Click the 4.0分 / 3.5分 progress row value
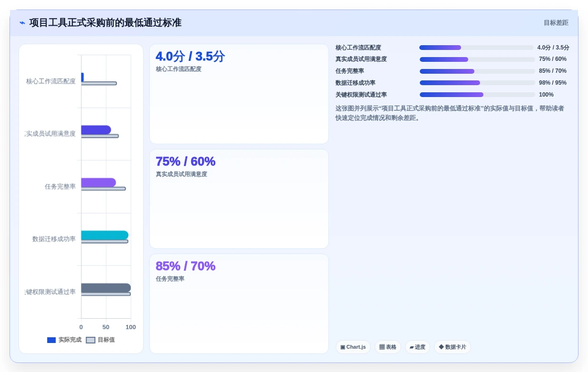Image resolution: width=588 pixels, height=372 pixels. pyautogui.click(x=553, y=48)
